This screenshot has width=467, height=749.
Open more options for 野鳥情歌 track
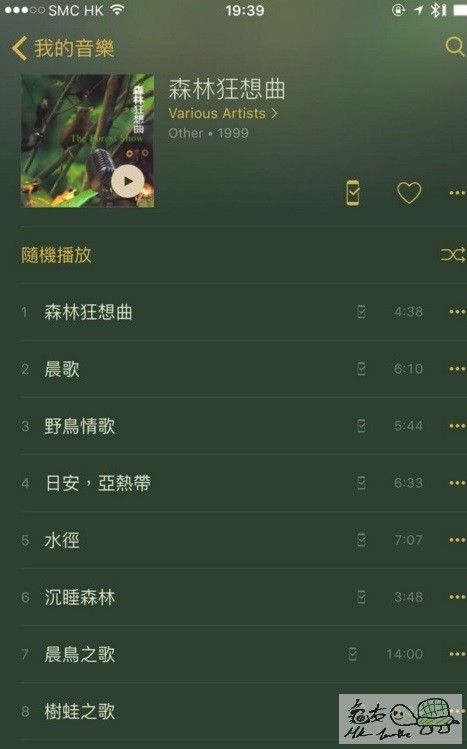tap(457, 426)
